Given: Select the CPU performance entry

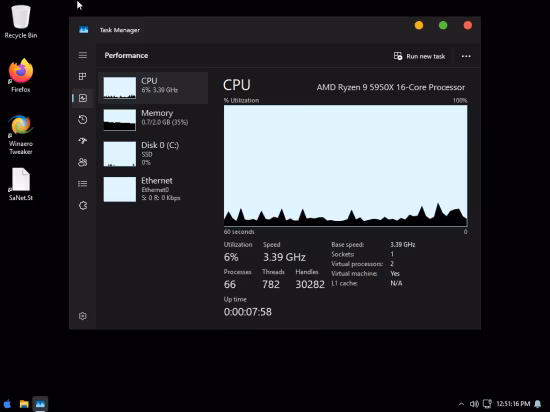Looking at the screenshot, I should [x=153, y=88].
